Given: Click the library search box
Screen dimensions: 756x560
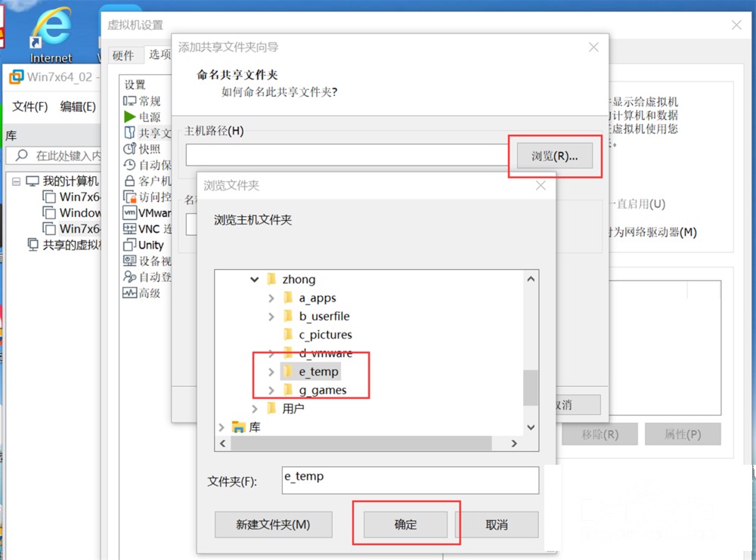Looking at the screenshot, I should click(x=54, y=155).
